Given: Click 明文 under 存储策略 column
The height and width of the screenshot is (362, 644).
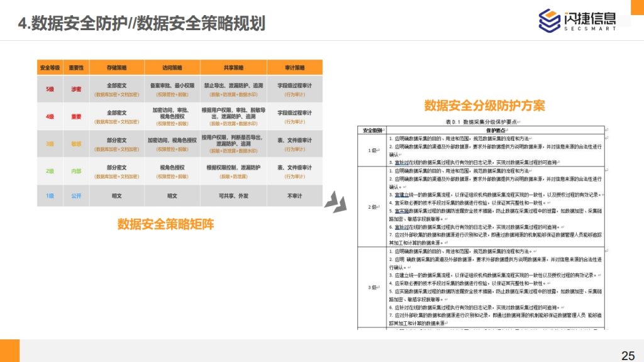Looking at the screenshot, I should (116, 196).
